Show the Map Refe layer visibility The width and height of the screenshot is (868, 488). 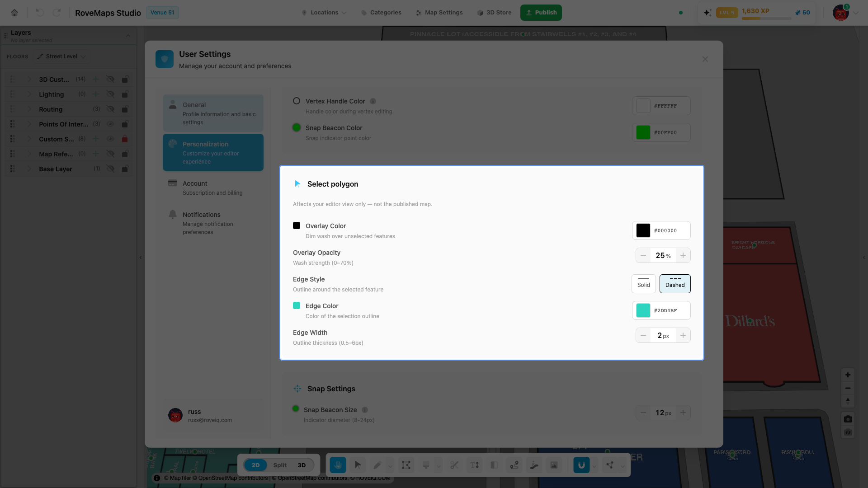click(x=110, y=154)
